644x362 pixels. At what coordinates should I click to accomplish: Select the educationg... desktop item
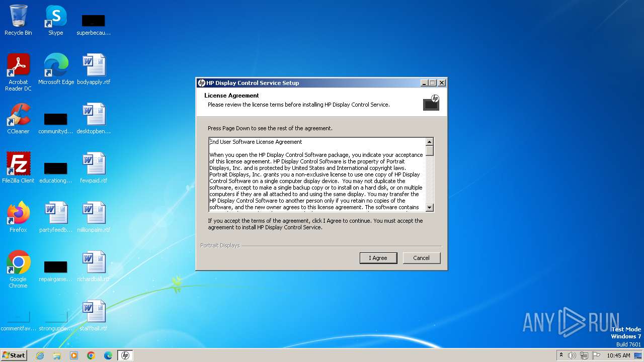pos(56,171)
